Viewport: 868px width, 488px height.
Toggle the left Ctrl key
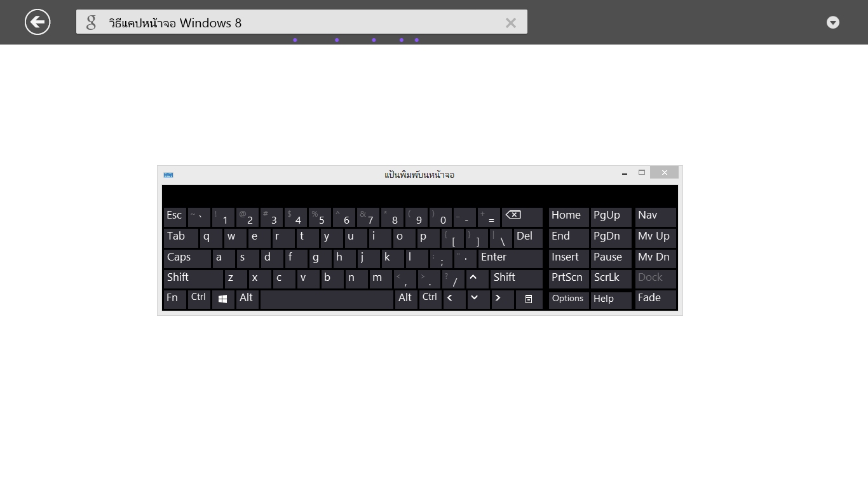(199, 299)
